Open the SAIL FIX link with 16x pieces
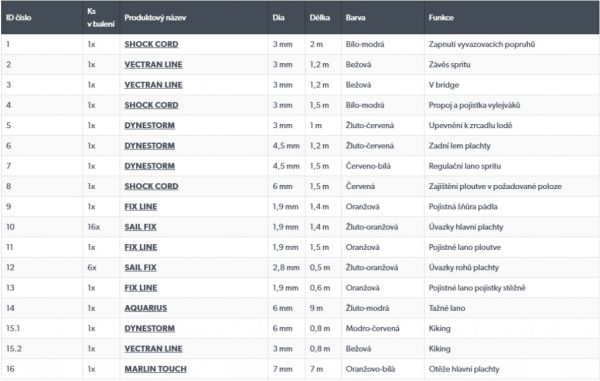 (x=140, y=227)
